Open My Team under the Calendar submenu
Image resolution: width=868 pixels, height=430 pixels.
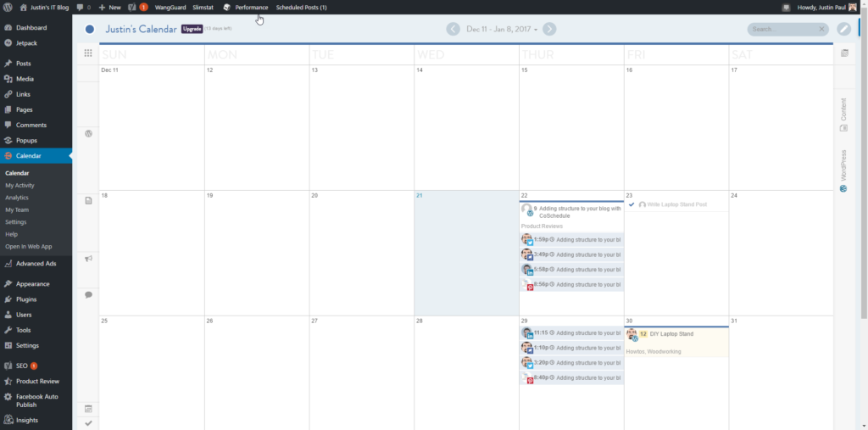(17, 210)
